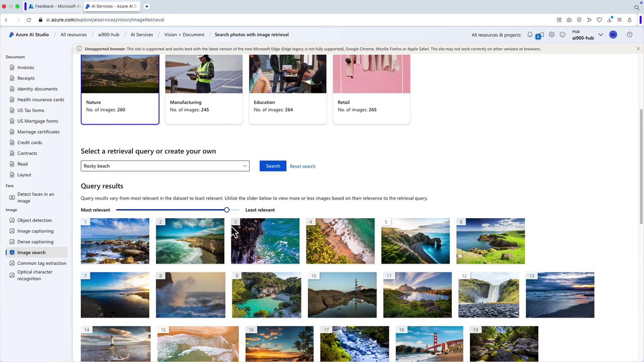Select Marriage certificates in the sidebar

[38, 132]
